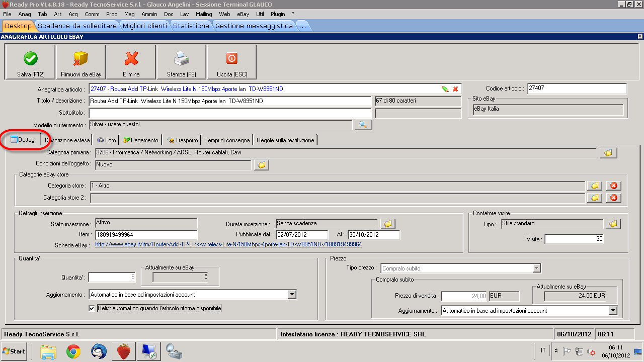This screenshot has height=362, width=644.
Task: Click the remote desktop icon in the taskbar
Action: coord(149,351)
